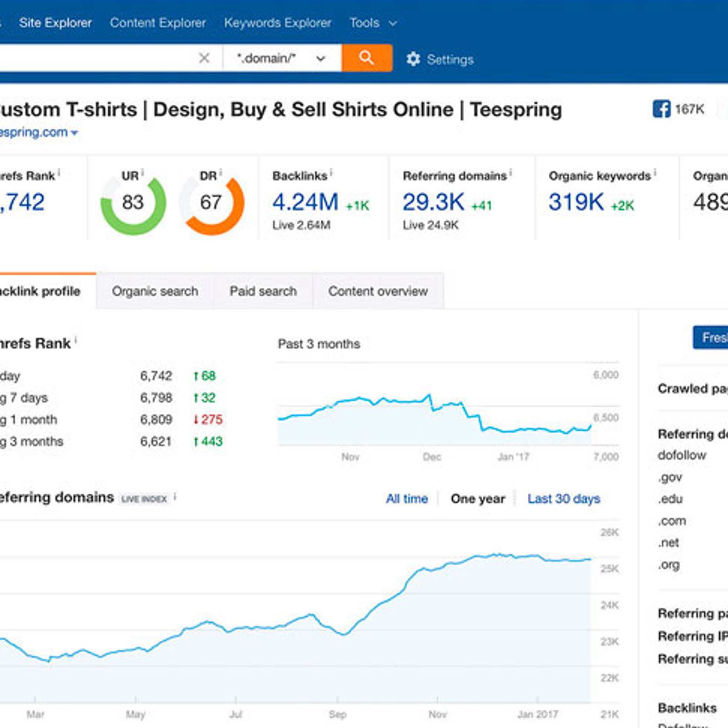Switch to the Paid search tab
The image size is (728, 728).
[263, 291]
